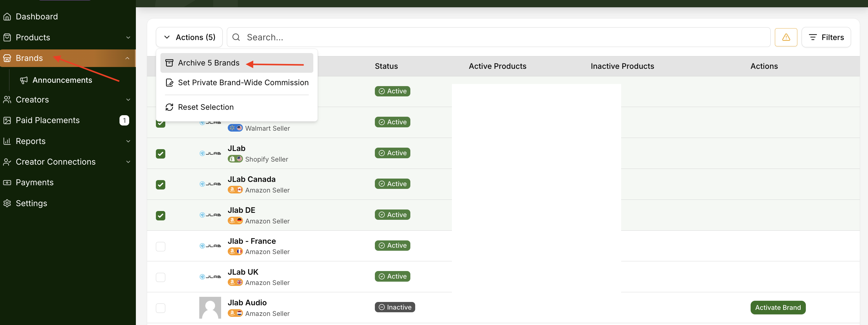Click the "Jlab Audio" brand name
868x325 pixels.
(x=247, y=303)
